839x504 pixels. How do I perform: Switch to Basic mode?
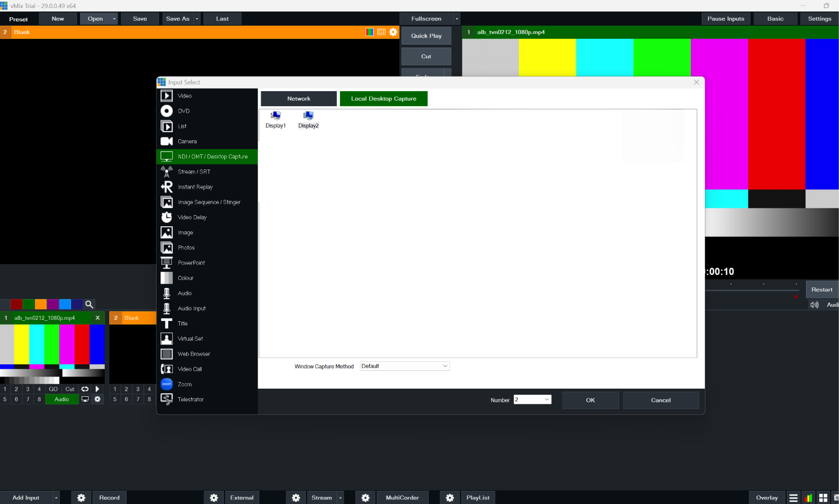point(775,19)
